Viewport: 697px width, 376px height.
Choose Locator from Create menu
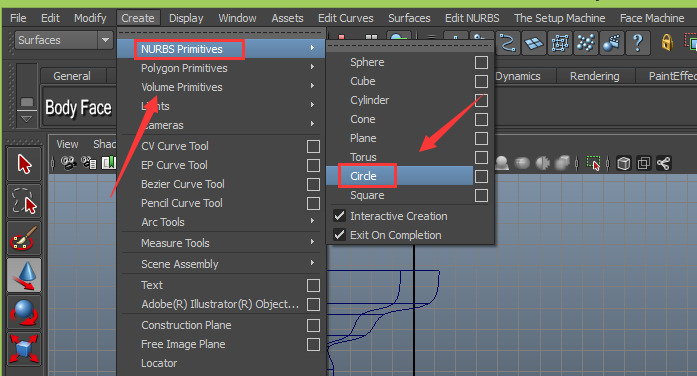coord(159,363)
